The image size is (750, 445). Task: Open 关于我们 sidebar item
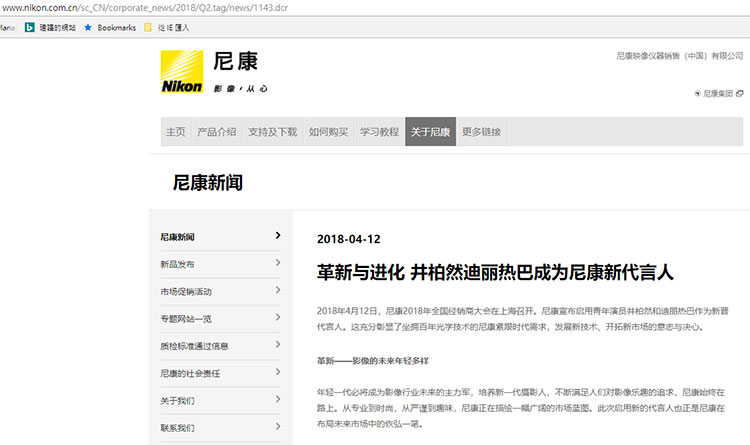[177, 400]
